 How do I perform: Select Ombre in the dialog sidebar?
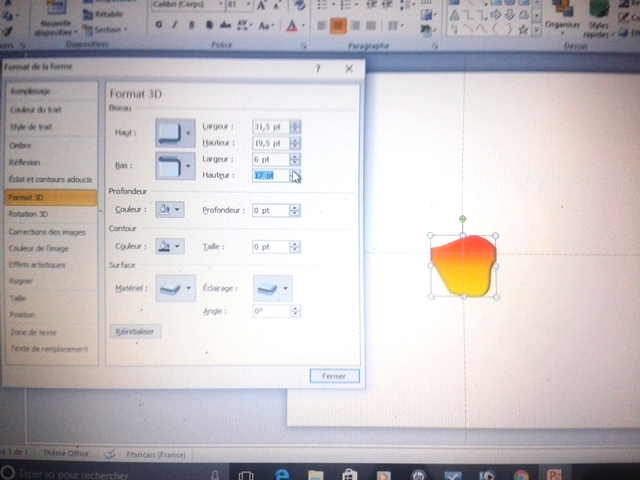pyautogui.click(x=20, y=146)
